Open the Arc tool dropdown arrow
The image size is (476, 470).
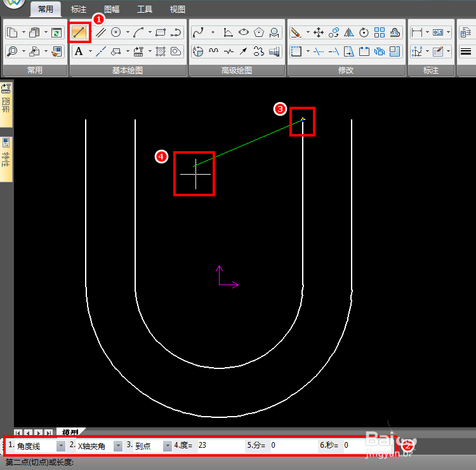coord(150,32)
